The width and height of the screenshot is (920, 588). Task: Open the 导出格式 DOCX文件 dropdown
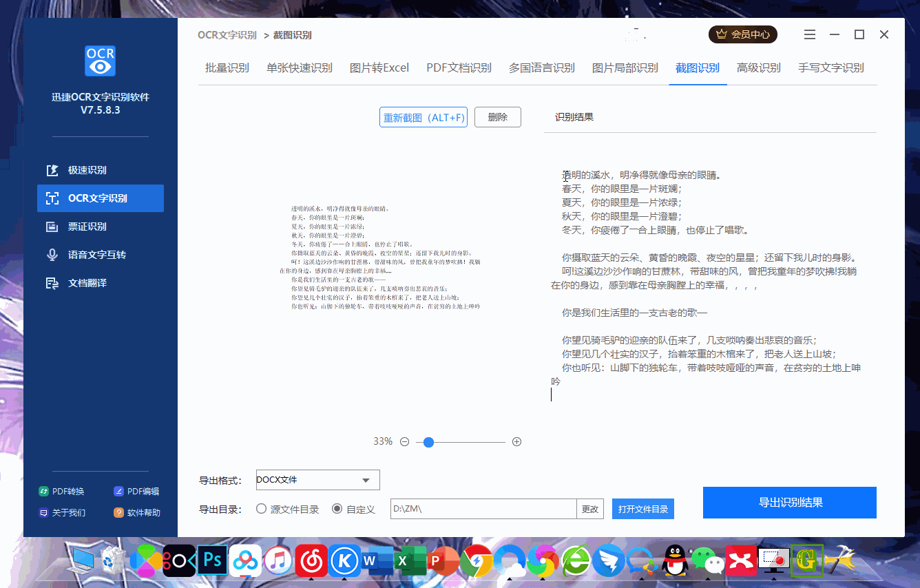(x=318, y=480)
